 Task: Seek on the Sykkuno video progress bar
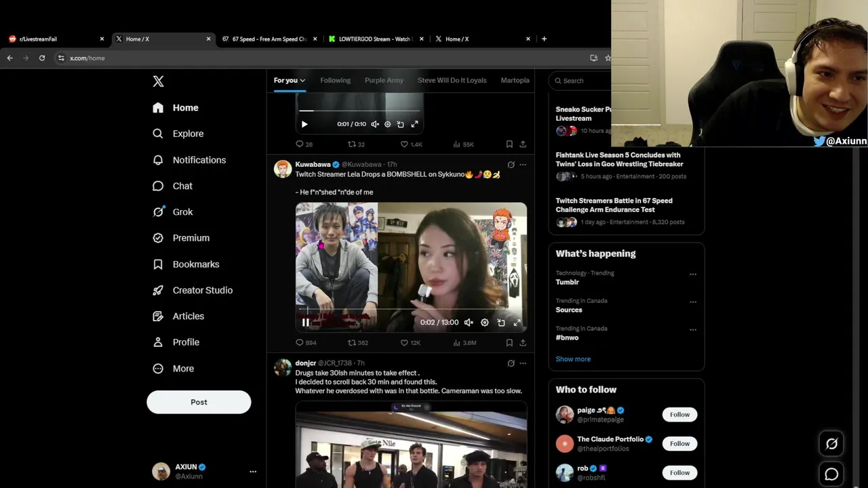coord(411,309)
